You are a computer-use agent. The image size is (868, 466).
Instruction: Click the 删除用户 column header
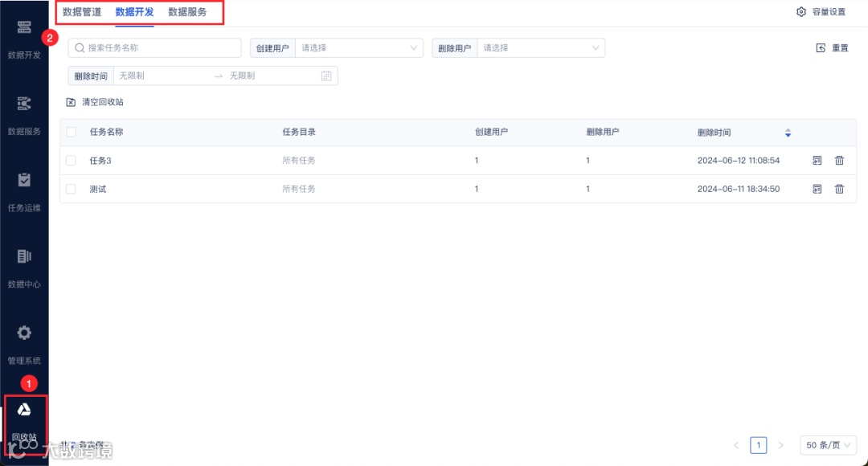pos(602,133)
